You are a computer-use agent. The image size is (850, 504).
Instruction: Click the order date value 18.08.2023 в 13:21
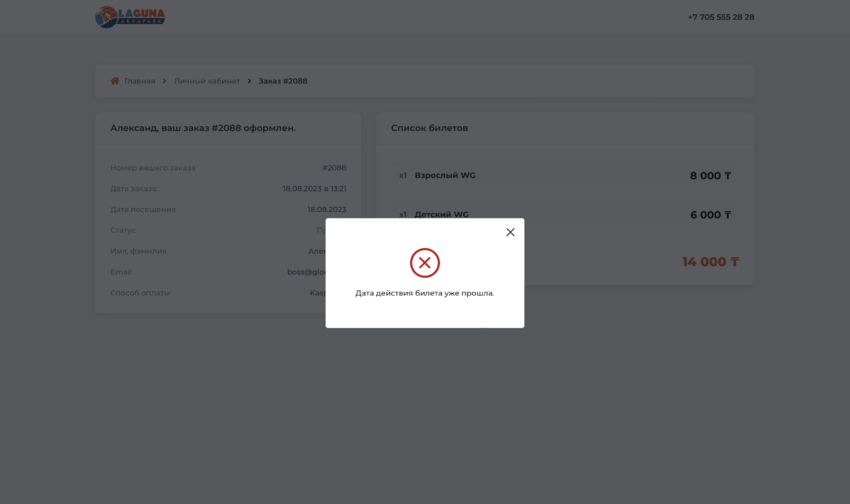click(314, 189)
